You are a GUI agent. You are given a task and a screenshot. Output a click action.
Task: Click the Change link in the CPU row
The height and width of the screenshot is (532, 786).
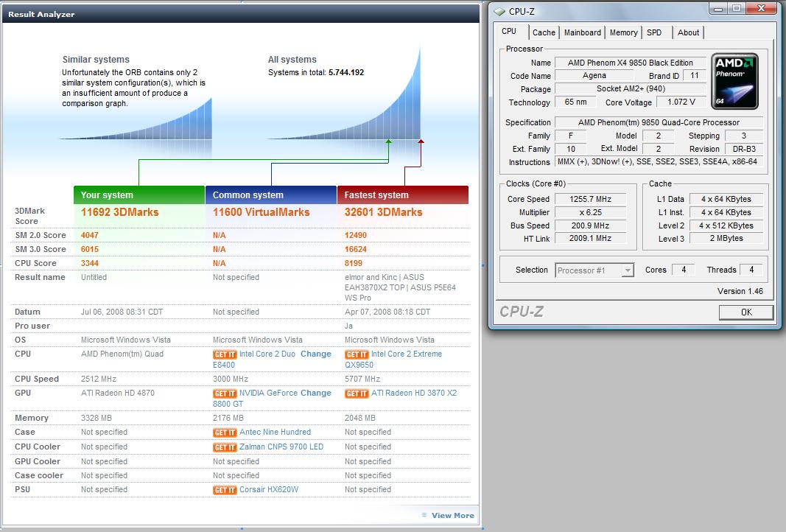click(316, 354)
